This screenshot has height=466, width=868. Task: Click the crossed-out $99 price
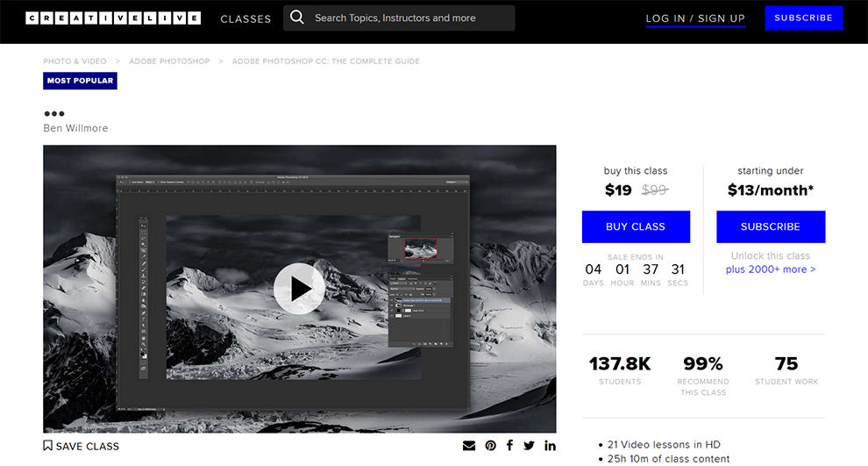click(x=655, y=190)
